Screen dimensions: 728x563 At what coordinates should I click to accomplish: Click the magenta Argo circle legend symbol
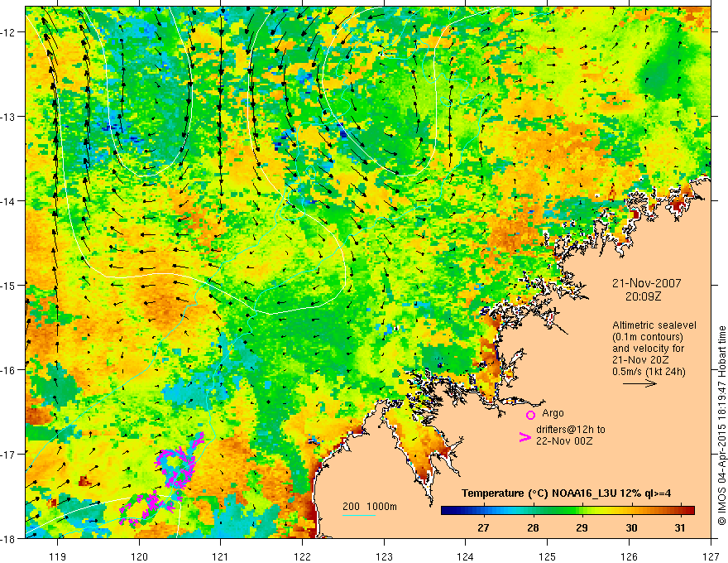pos(530,415)
